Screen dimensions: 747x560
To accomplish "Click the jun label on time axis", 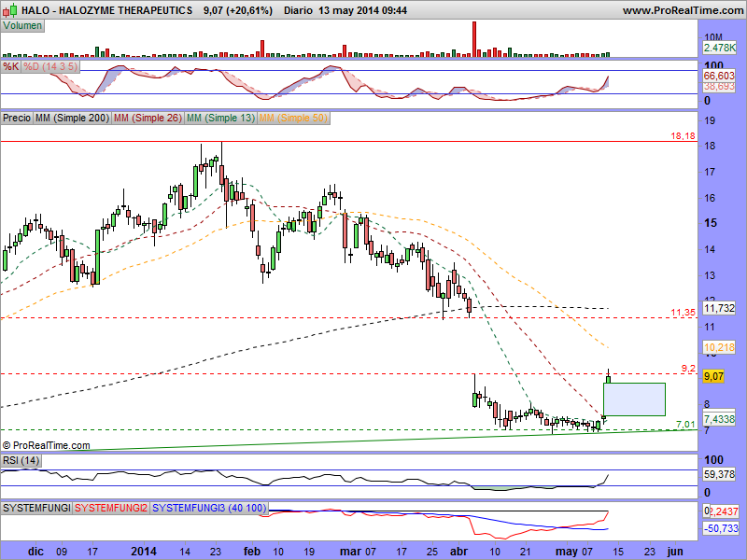I will (675, 552).
